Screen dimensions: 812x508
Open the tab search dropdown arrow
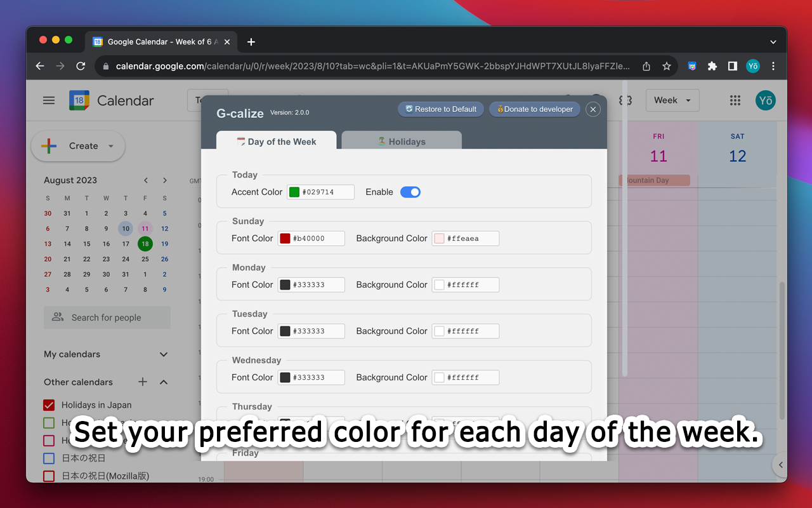point(773,42)
